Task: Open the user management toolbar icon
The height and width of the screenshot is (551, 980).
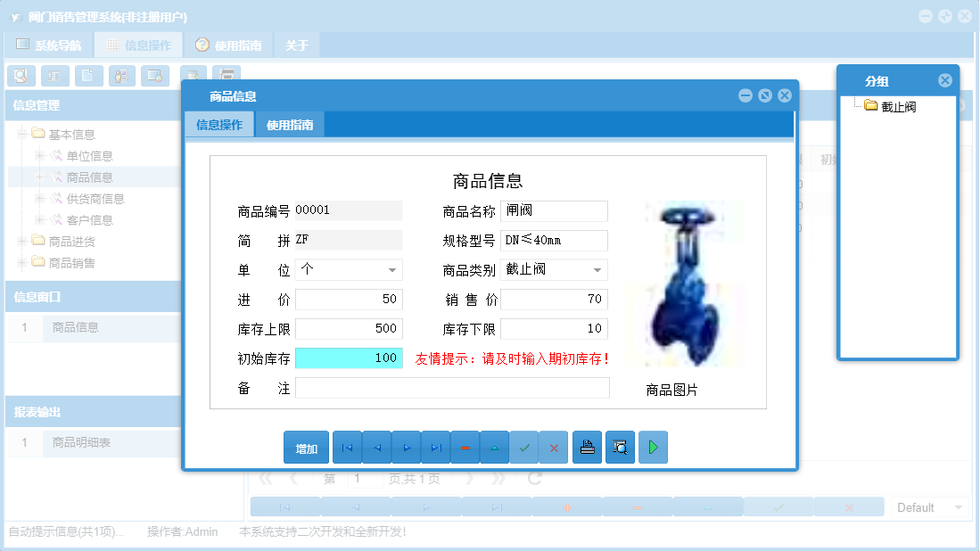Action: (120, 76)
